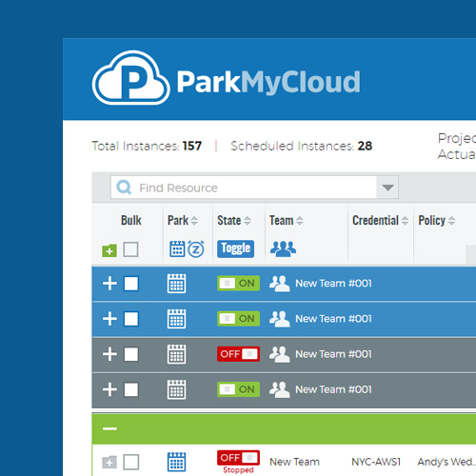Screen dimensions: 476x476
Task: Expand the second blue row with plus icon
Action: [109, 319]
